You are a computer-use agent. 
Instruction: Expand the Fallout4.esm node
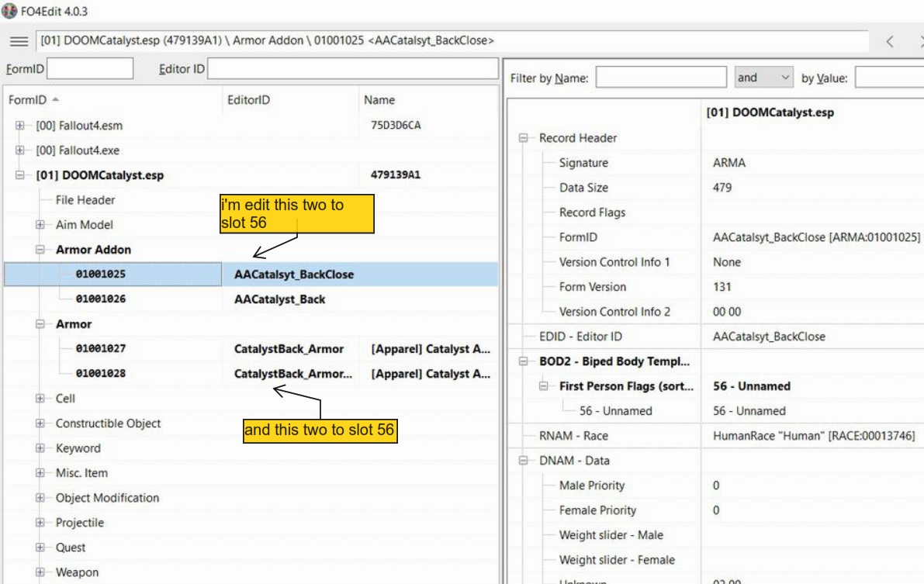(x=19, y=126)
